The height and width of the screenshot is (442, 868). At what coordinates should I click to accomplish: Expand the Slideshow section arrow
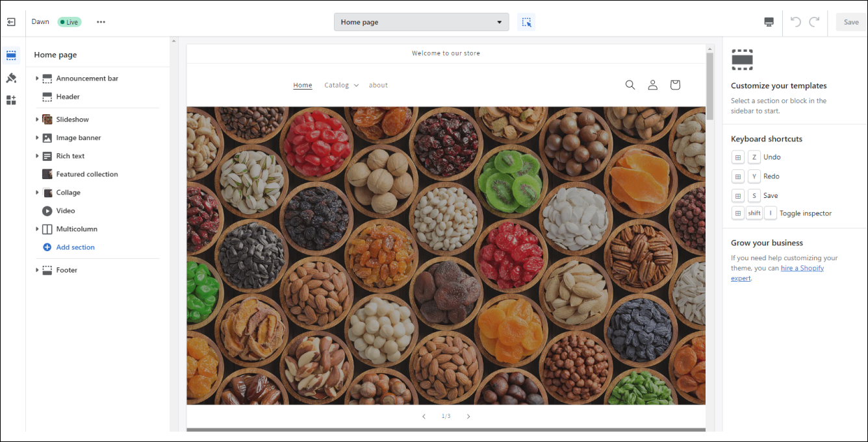tap(37, 119)
